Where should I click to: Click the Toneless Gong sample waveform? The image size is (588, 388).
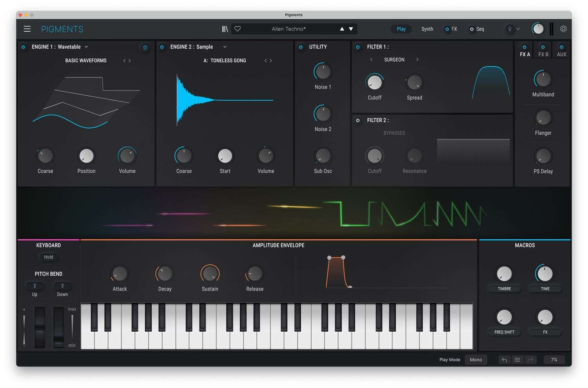225,100
